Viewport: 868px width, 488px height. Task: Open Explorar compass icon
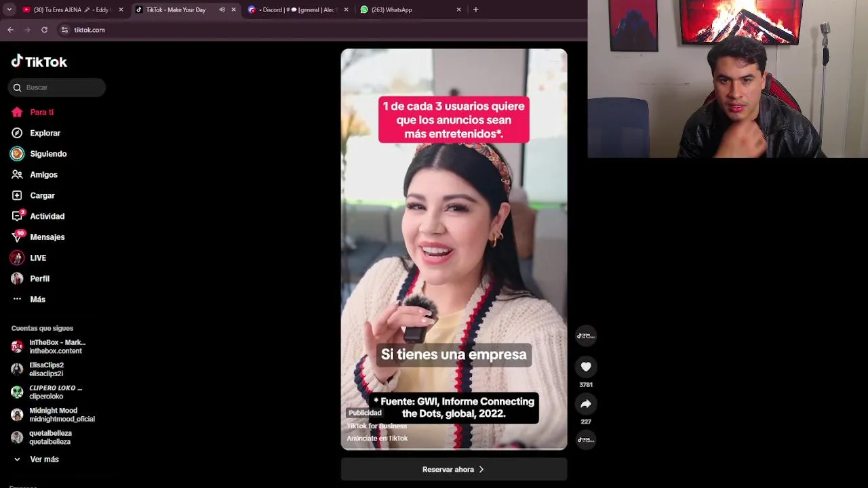pyautogui.click(x=17, y=134)
